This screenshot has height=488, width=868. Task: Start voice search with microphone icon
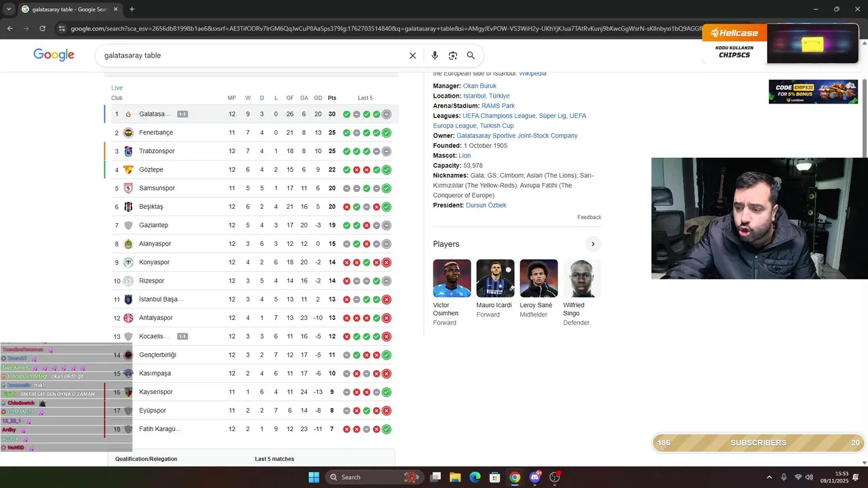435,56
